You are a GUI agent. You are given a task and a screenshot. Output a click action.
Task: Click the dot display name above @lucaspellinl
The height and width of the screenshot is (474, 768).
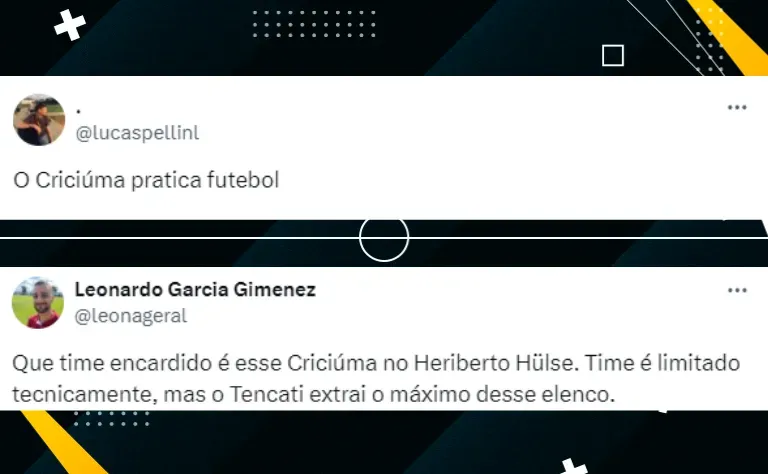[x=78, y=112]
